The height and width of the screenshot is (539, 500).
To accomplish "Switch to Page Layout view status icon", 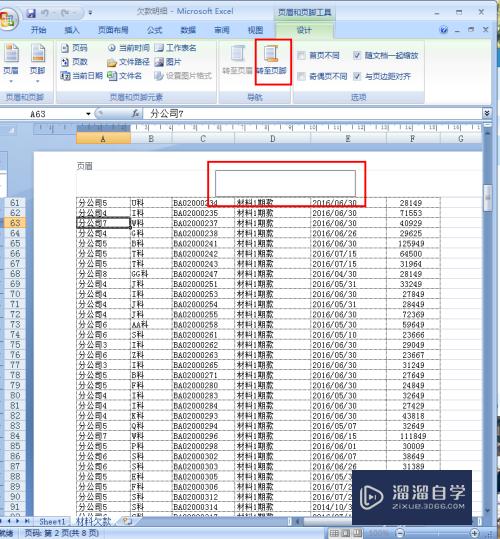I will pyautogui.click(x=346, y=534).
